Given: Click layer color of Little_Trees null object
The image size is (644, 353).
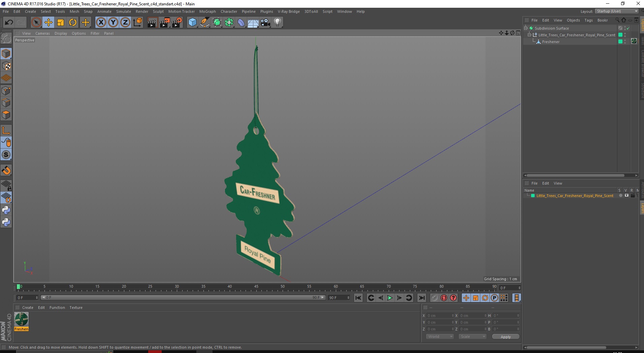Looking at the screenshot, I should 620,35.
